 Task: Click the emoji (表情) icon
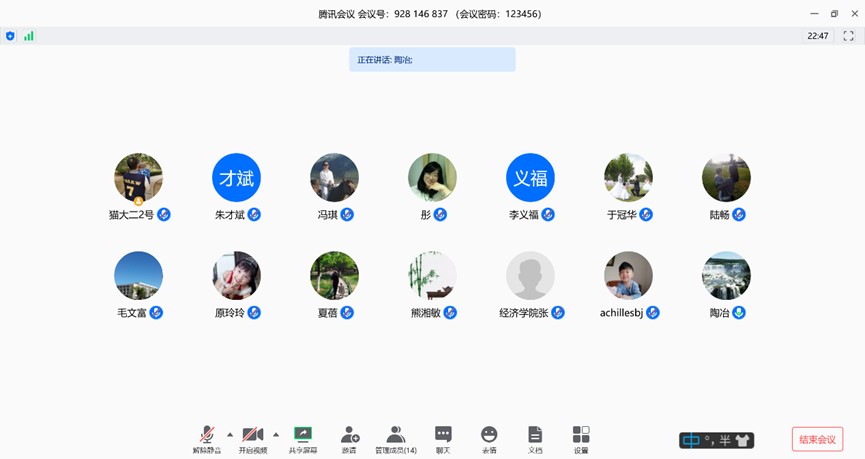click(489, 435)
